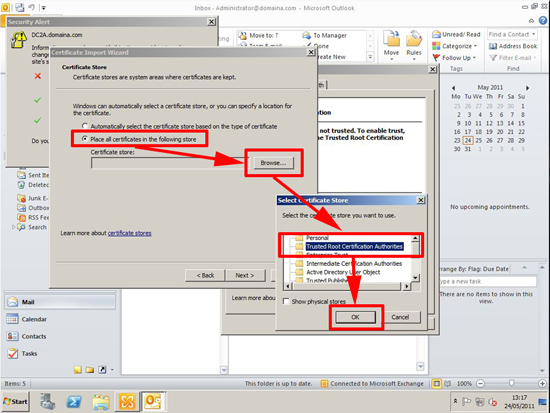Viewport: 550px width, 413px height.
Task: Click the To Manager quick step
Action: click(x=325, y=35)
